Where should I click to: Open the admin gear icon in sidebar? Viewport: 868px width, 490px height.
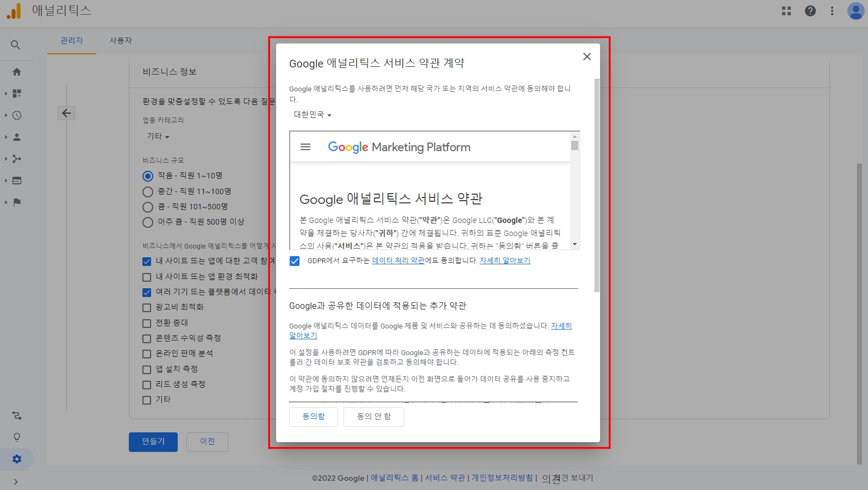point(17,459)
